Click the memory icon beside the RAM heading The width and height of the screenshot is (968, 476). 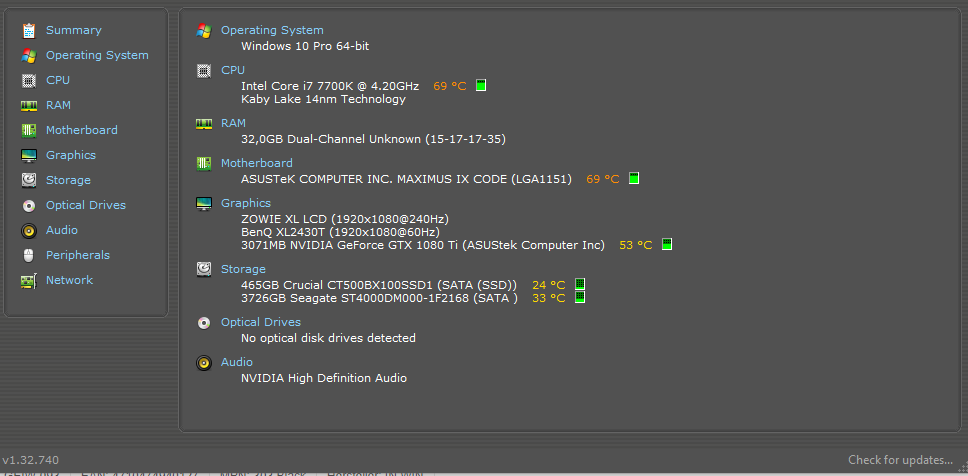[x=204, y=123]
